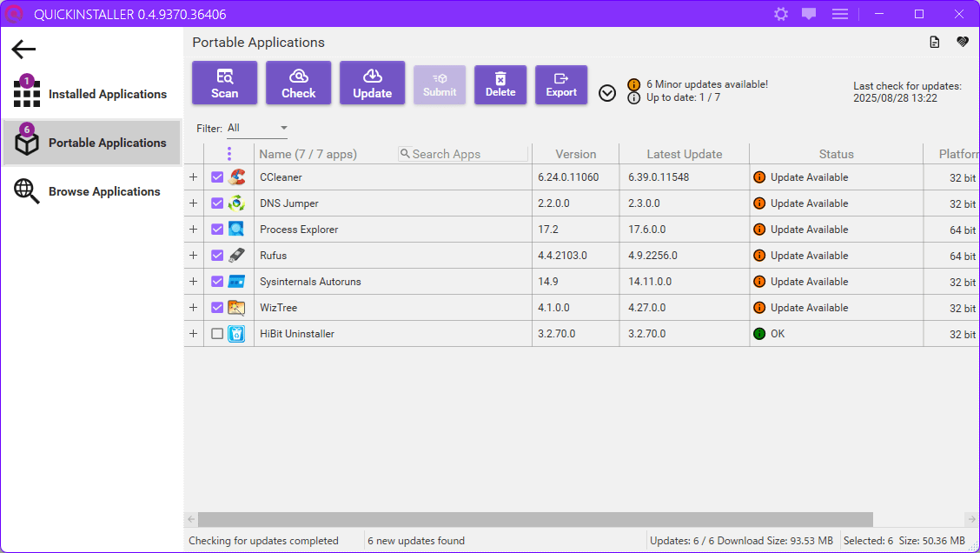
Task: Expand more toolbar options with circled chevron
Action: [x=607, y=93]
